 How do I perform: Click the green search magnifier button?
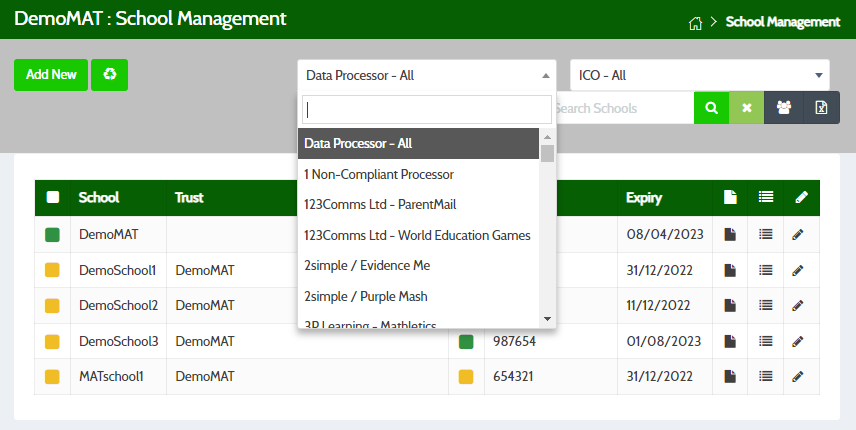pos(711,108)
